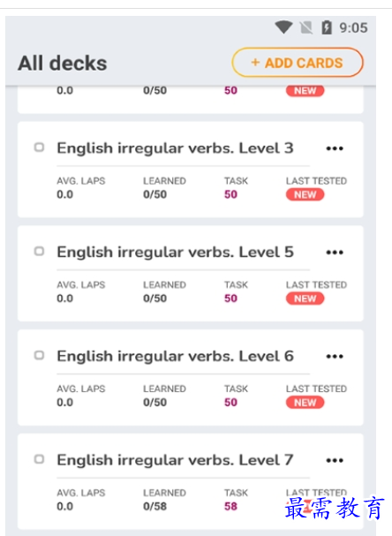Image resolution: width=392 pixels, height=536 pixels.
Task: Select checkbox for Level 5 deck
Action: click(39, 252)
